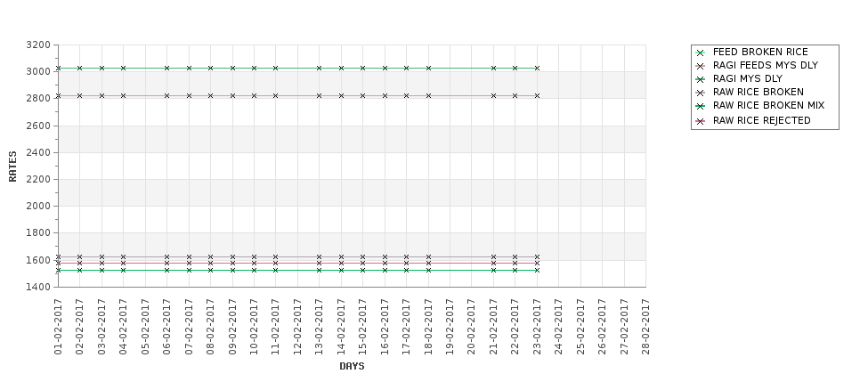Click the RAW RICE BROKEN MIX legend marker

tap(701, 106)
